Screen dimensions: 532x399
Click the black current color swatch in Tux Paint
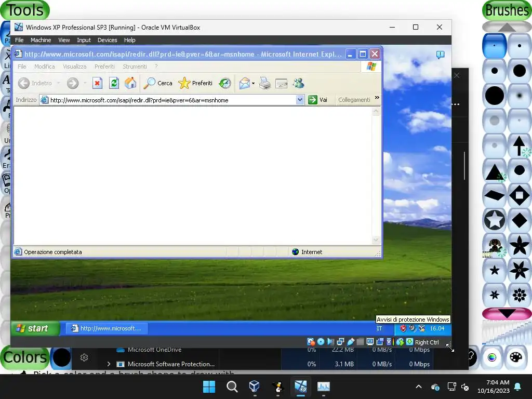pyautogui.click(x=61, y=357)
